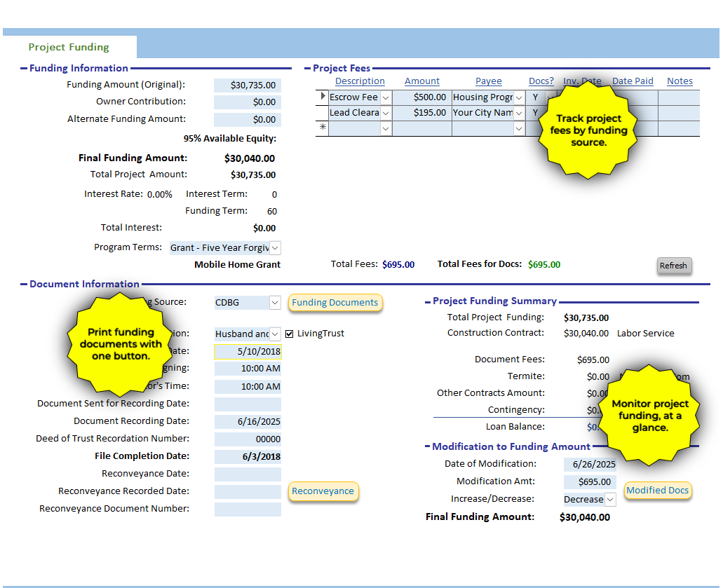Expand the CDBG funding source dropdown
The width and height of the screenshot is (723, 588).
[x=275, y=303]
